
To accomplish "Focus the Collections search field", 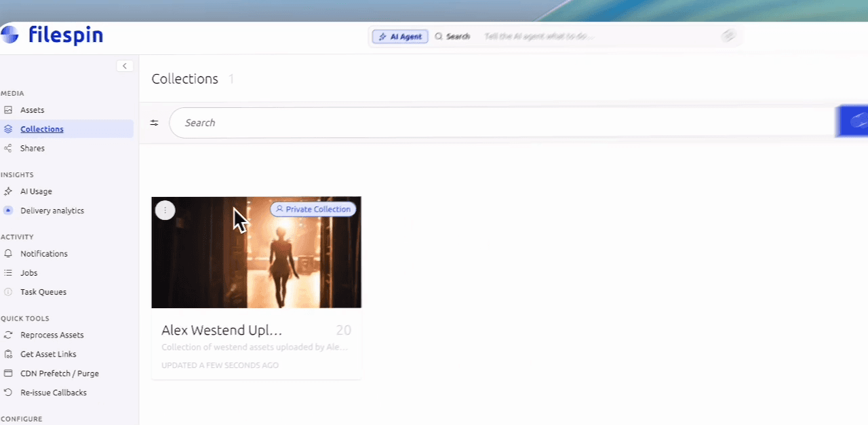I will (502, 123).
